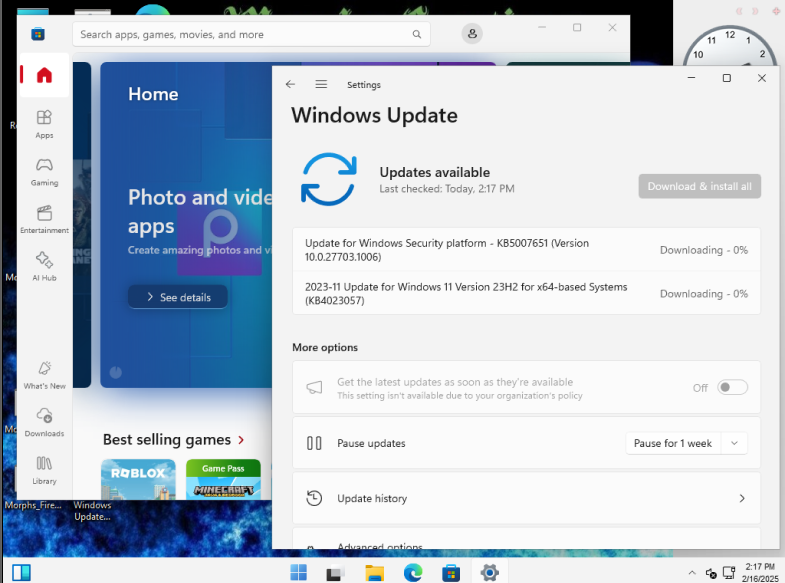
Task: Open Microsoft Edge from the taskbar
Action: click(x=413, y=572)
